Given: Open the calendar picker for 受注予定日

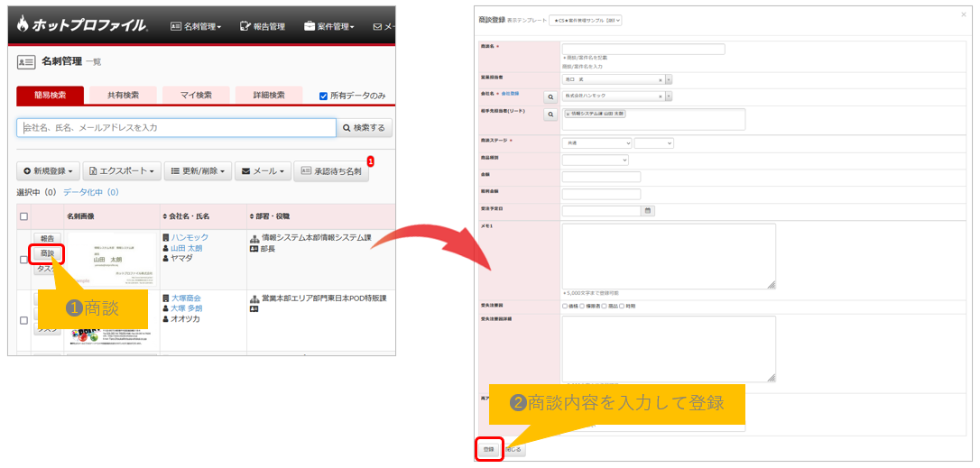Looking at the screenshot, I should pos(647,210).
